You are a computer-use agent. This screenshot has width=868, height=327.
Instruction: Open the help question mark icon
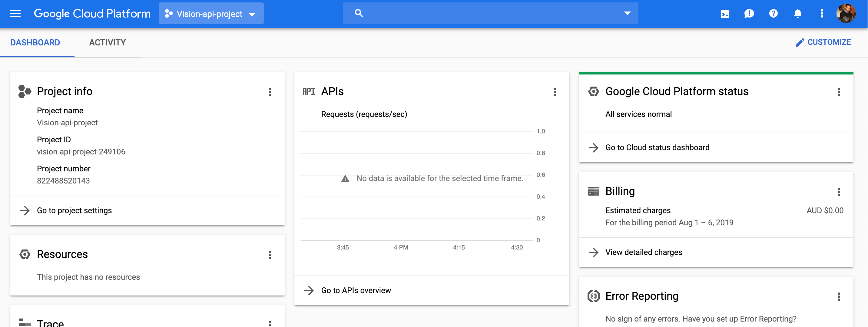773,13
